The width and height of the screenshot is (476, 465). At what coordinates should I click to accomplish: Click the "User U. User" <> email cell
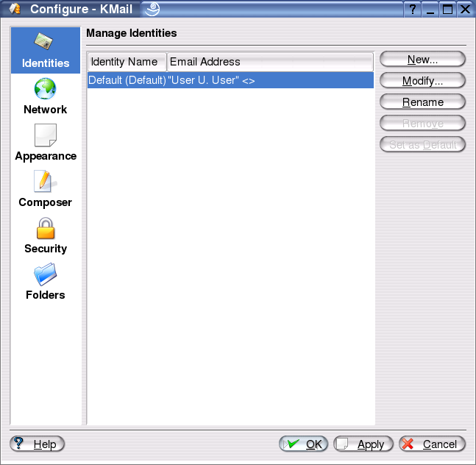[211, 80]
